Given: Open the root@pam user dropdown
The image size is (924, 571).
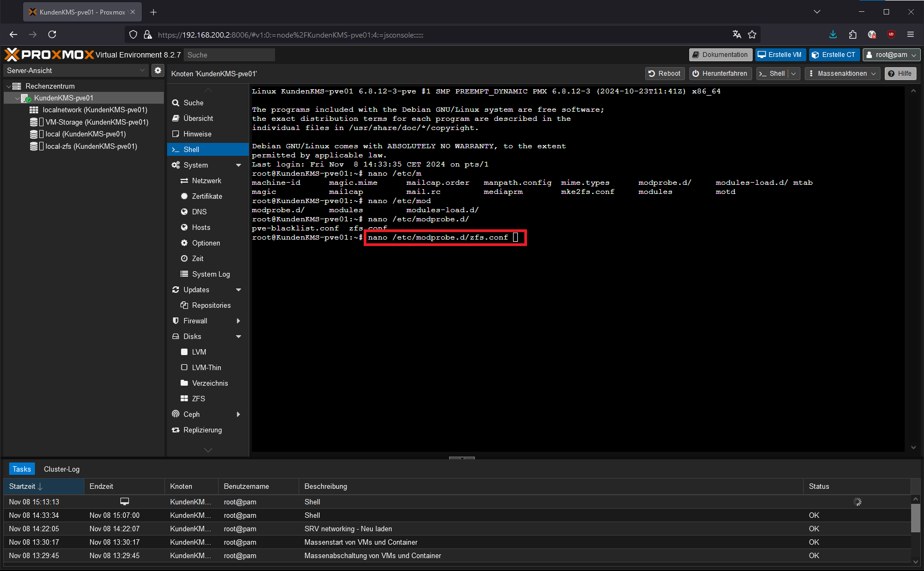Looking at the screenshot, I should click(891, 55).
